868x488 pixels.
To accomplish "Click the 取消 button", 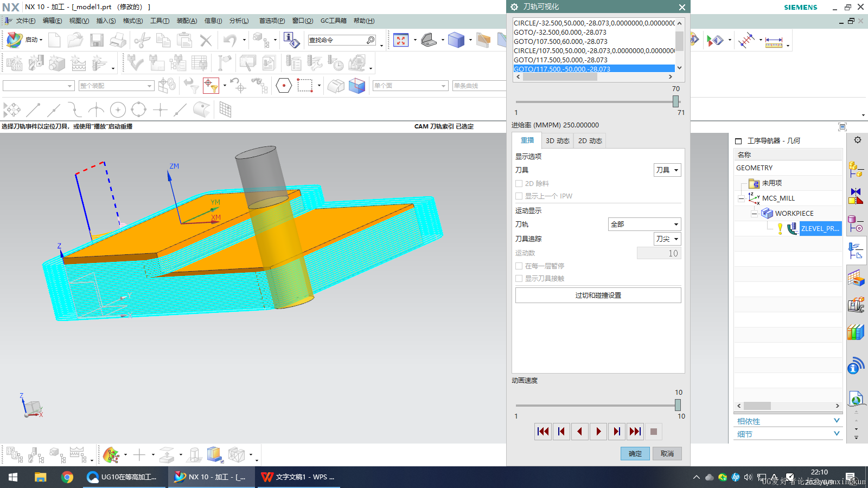I will pos(667,454).
